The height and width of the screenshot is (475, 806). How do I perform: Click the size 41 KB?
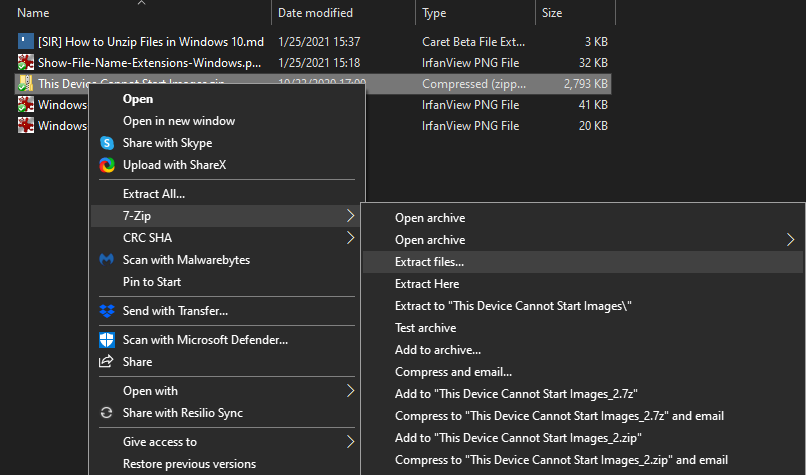(x=593, y=105)
